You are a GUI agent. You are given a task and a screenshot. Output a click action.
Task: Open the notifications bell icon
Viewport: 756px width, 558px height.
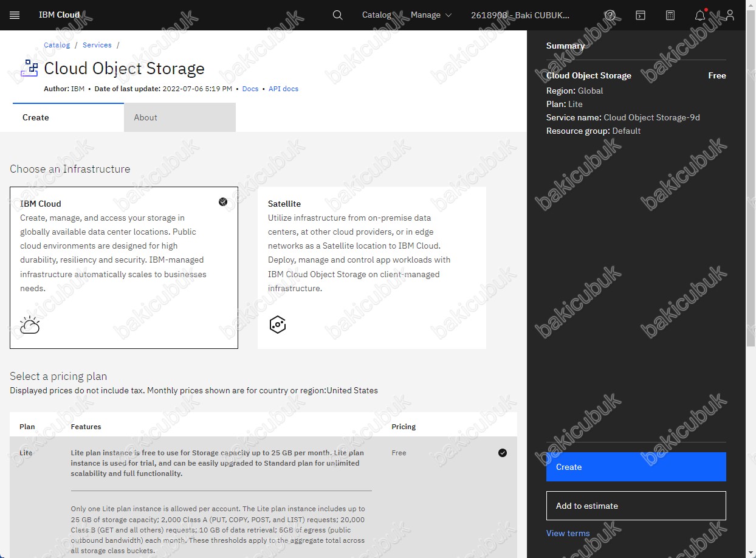pos(701,15)
